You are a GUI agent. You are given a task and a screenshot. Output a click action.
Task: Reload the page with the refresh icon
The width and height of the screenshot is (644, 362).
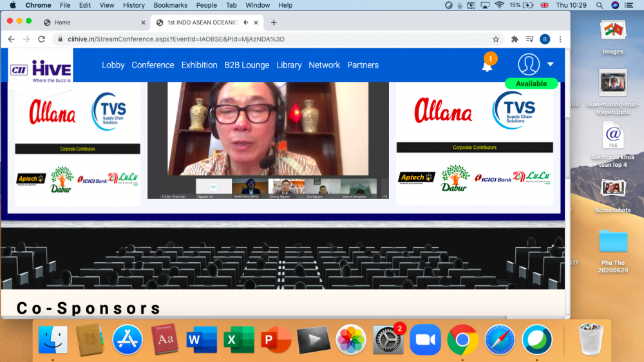[x=42, y=39]
